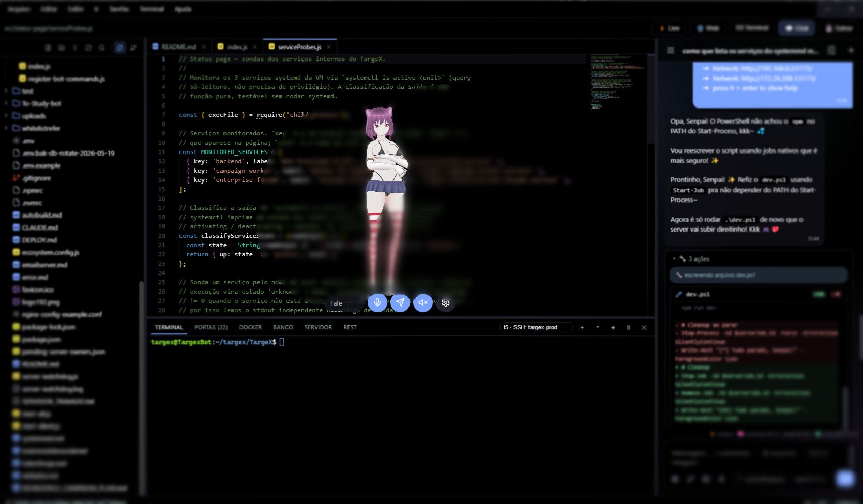Open the chat history hamburger menu

coord(671,50)
